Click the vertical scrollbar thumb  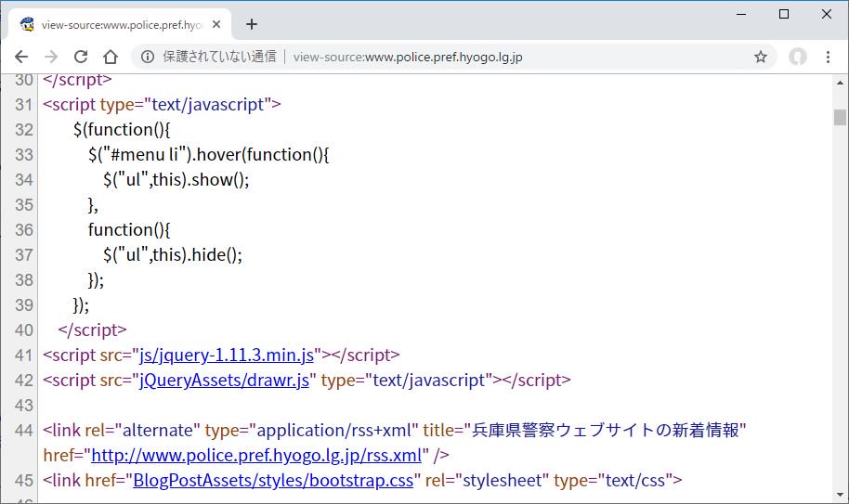tap(840, 117)
